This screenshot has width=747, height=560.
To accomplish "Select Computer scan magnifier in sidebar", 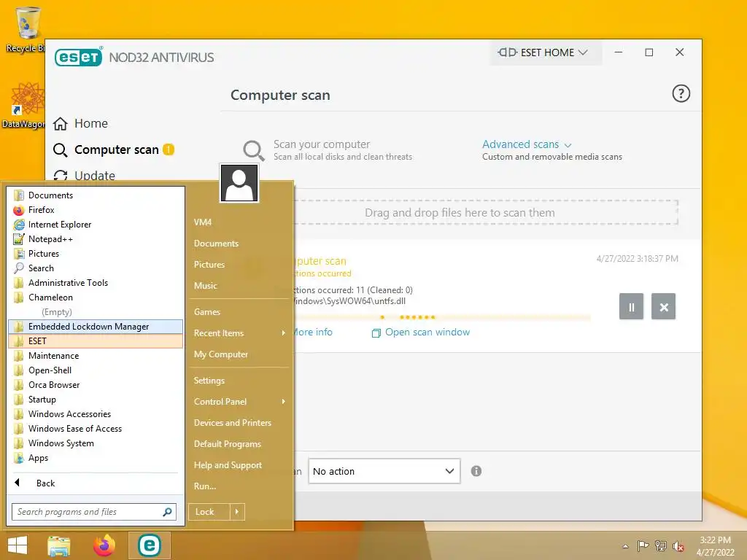I will click(x=60, y=150).
